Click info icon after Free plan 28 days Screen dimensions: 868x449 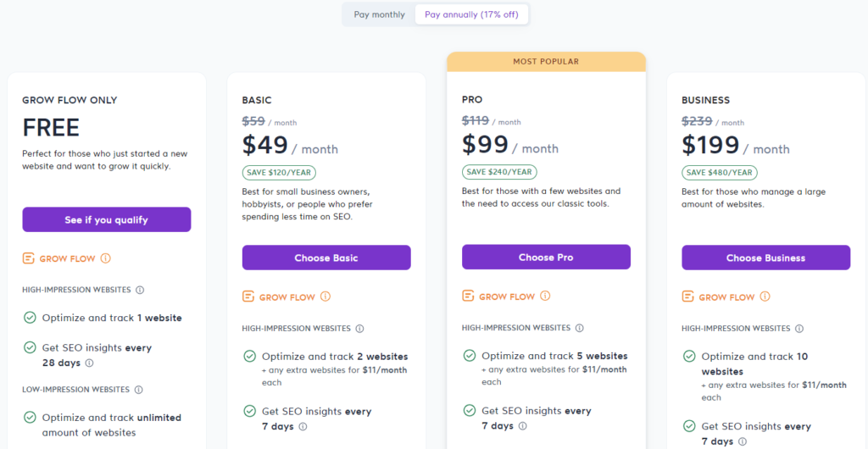coord(89,363)
